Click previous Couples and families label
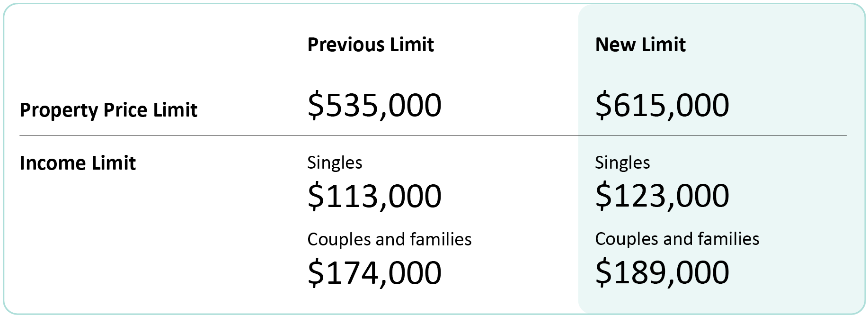The height and width of the screenshot is (316, 868). pyautogui.click(x=390, y=240)
